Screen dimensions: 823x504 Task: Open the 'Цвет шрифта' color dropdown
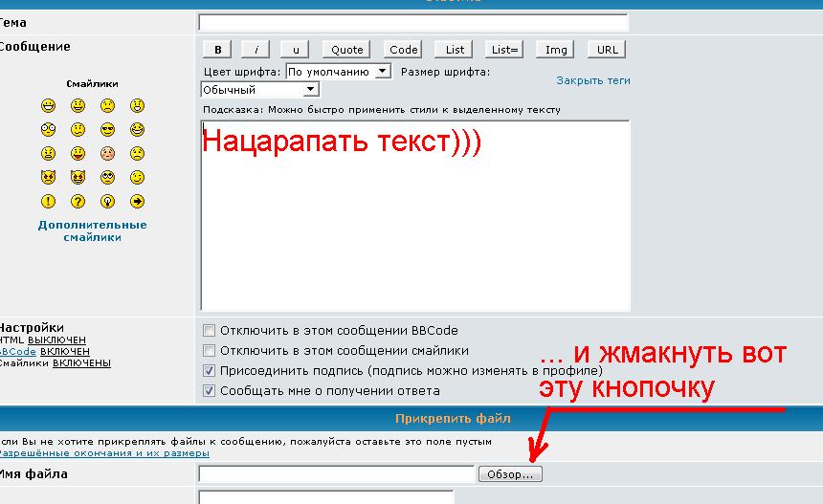click(x=339, y=72)
